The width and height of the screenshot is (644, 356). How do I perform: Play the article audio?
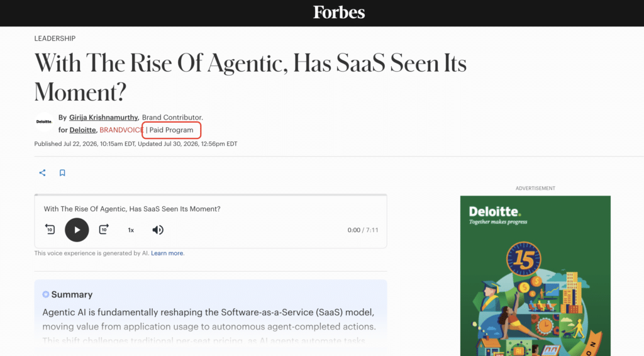[x=77, y=230]
